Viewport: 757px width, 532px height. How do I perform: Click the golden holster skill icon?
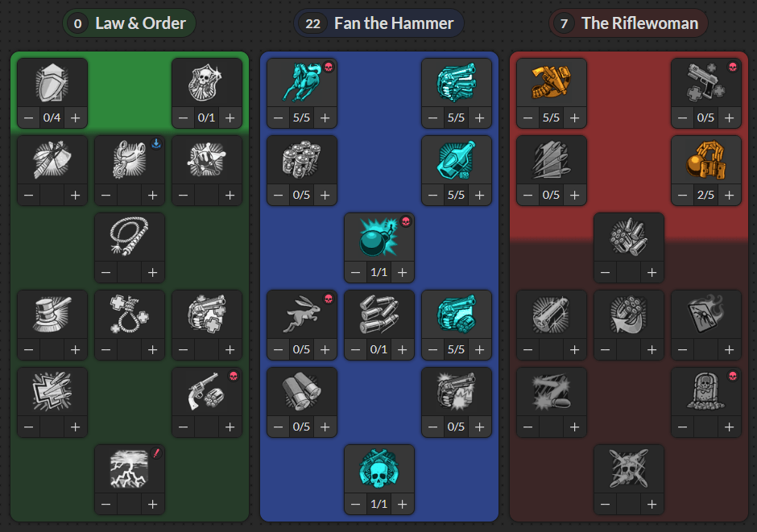tap(552, 83)
